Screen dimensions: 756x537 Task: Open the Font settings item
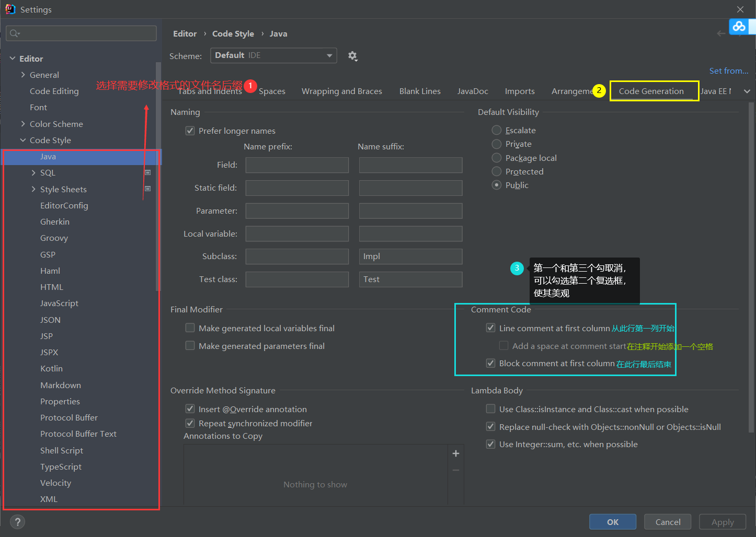pyautogui.click(x=38, y=107)
